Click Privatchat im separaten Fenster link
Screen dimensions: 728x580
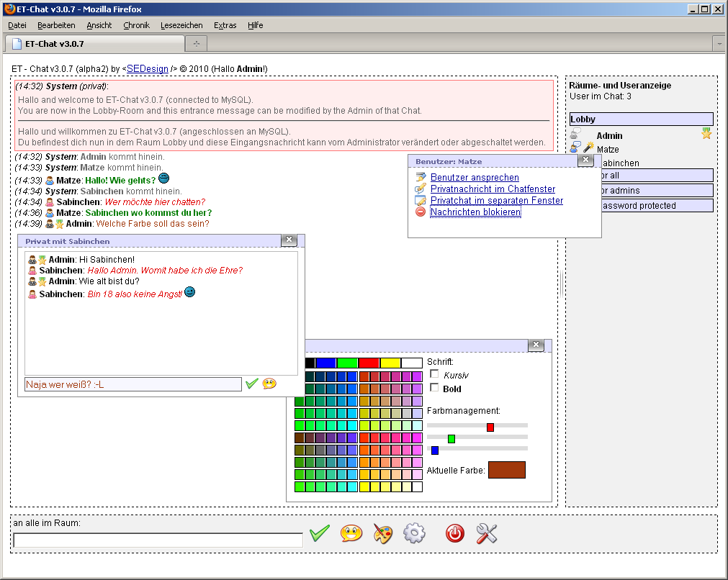click(x=496, y=201)
